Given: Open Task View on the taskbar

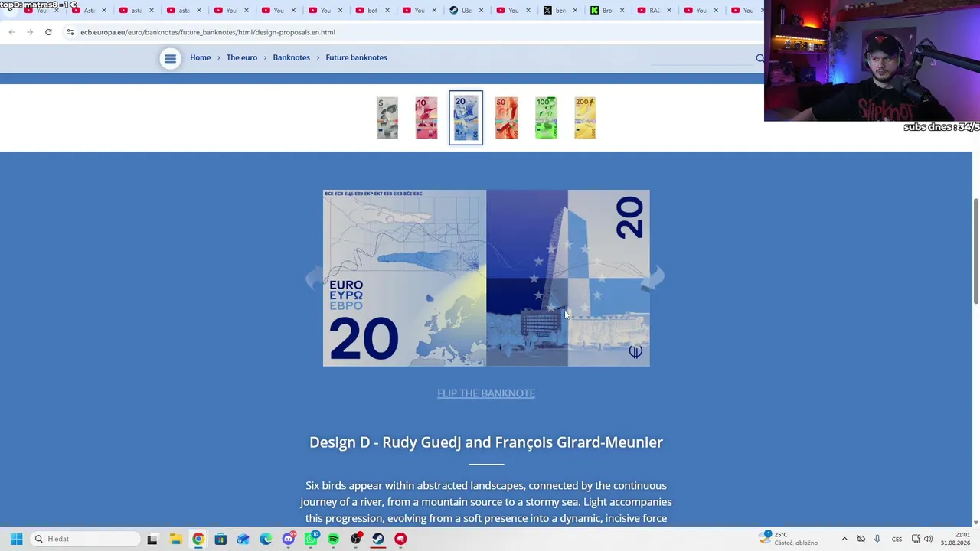Looking at the screenshot, I should [x=152, y=539].
